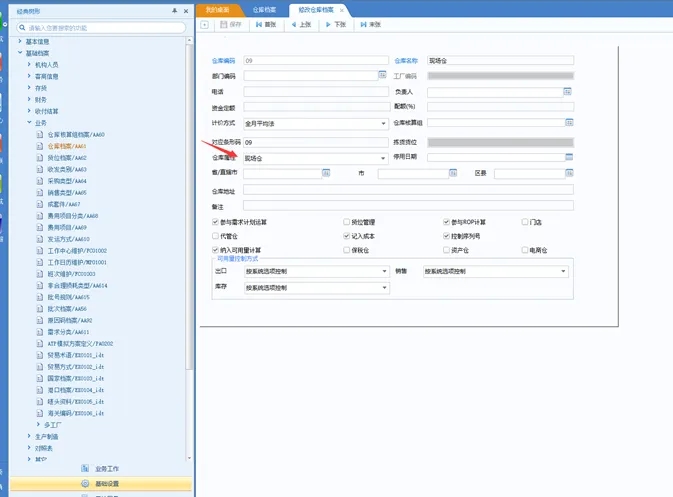673x497 pixels.
Task: Open lookup icon for 仓库核算组 field
Action: point(569,122)
